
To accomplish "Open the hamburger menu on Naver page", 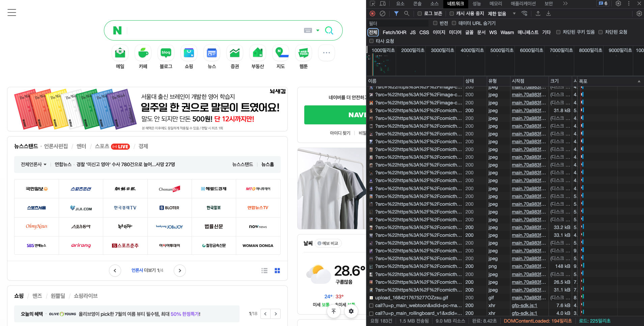I will pos(12,12).
